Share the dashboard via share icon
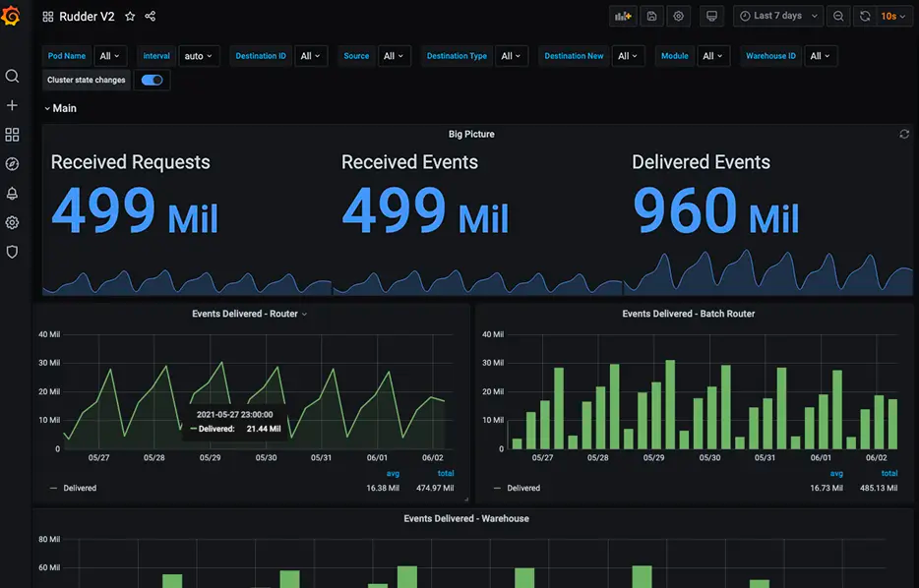Screen dimensions: 919x588 pyautogui.click(x=150, y=17)
